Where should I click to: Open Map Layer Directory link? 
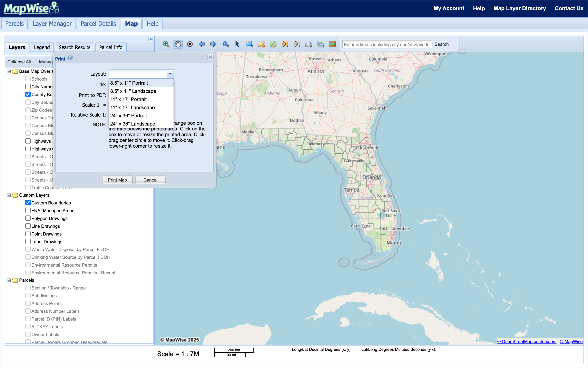[519, 8]
